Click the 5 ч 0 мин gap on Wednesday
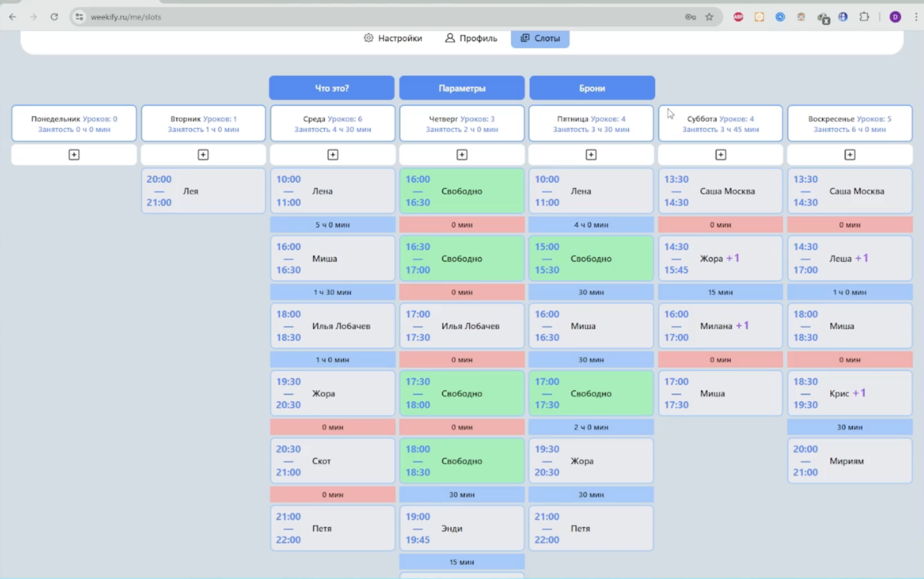Screen dimensions: 924x579 (x=333, y=225)
